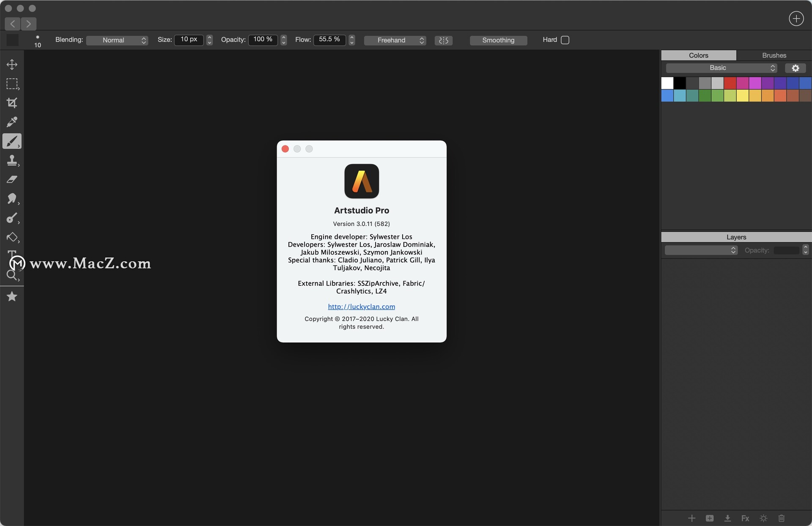812x526 pixels.
Task: Click the Layers Opacity stepper
Action: (x=806, y=250)
